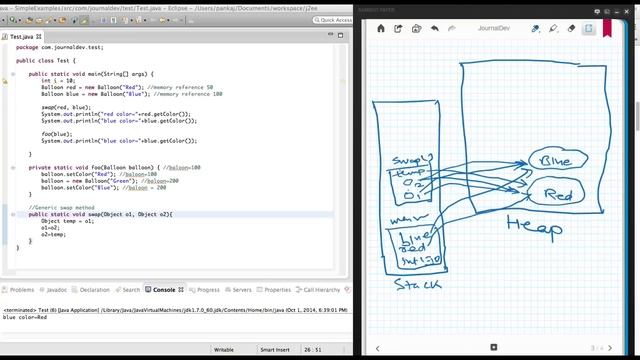640x360 pixels.
Task: Click the package com.journaldev.test line
Action: (x=60, y=47)
